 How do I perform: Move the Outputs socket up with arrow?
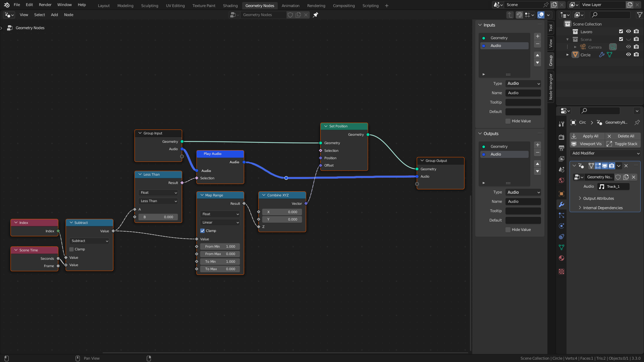538,164
